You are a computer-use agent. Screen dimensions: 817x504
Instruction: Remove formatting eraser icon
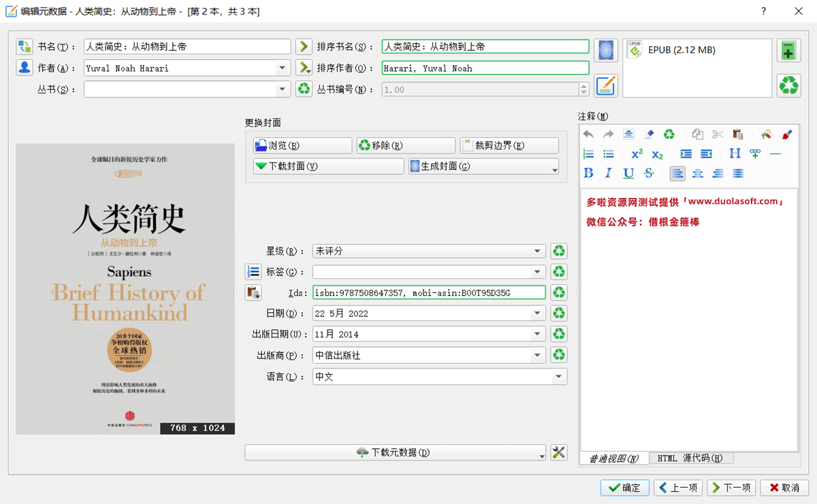(x=649, y=135)
